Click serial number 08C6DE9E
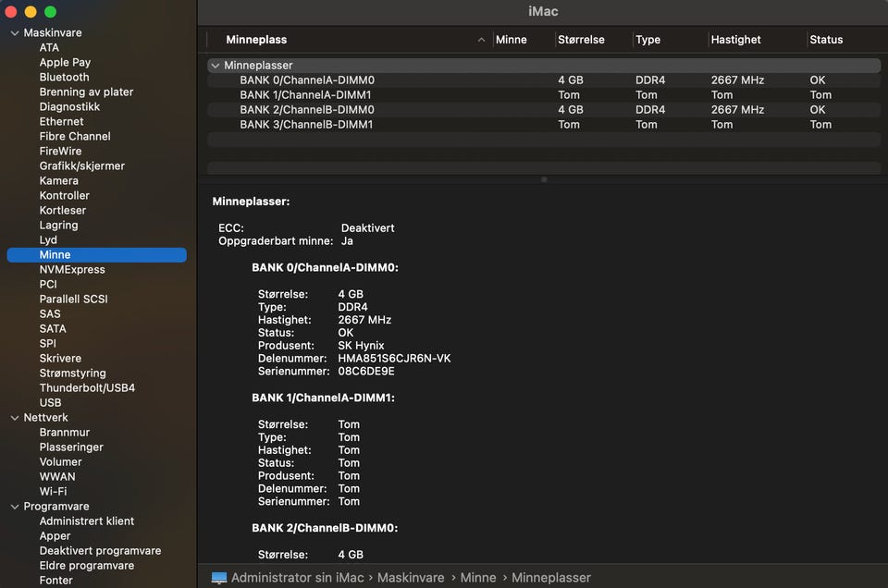 coord(366,372)
